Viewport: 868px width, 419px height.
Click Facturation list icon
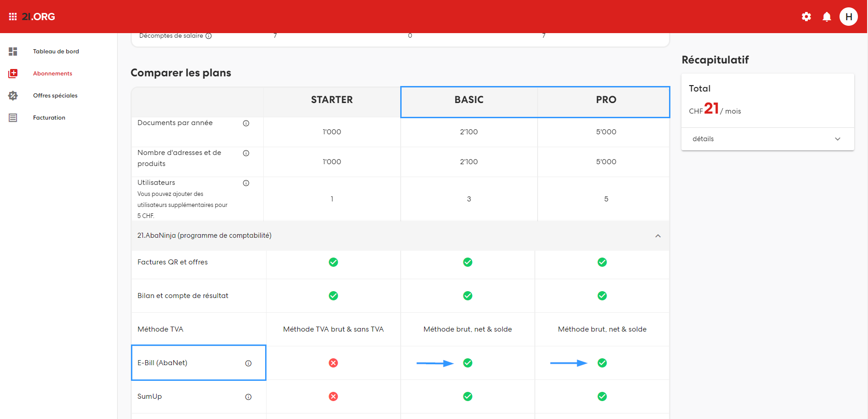tap(13, 118)
